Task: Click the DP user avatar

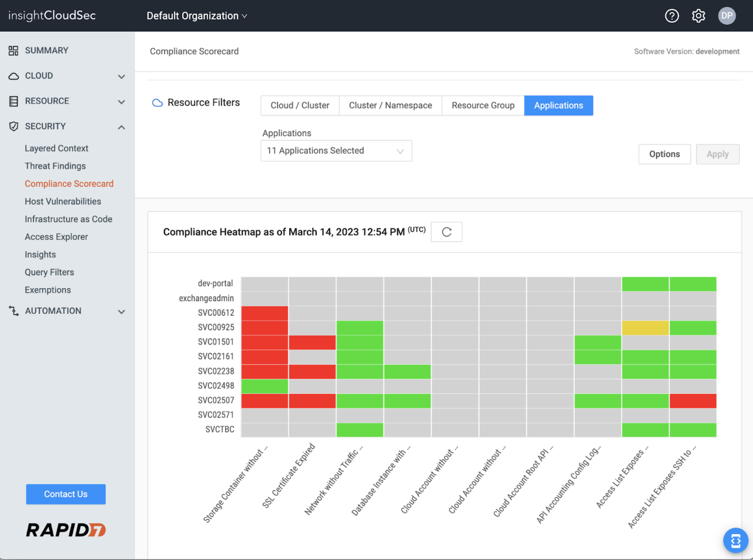Action: pyautogui.click(x=727, y=16)
